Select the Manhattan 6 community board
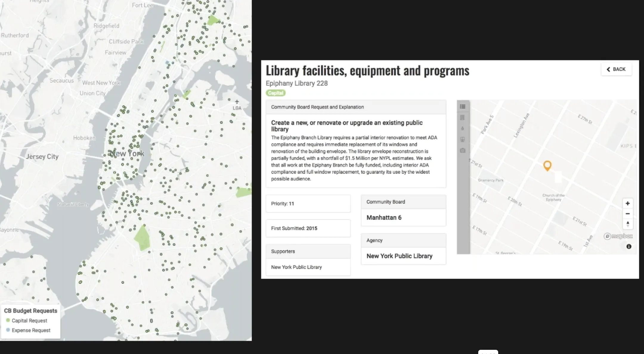The height and width of the screenshot is (354, 644). pos(384,218)
